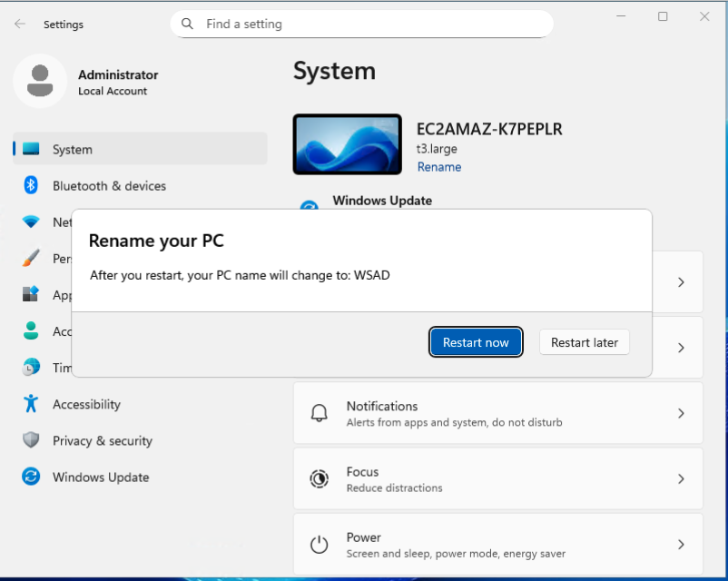The image size is (728, 581).
Task: Click the Notifications bell icon
Action: pos(319,413)
